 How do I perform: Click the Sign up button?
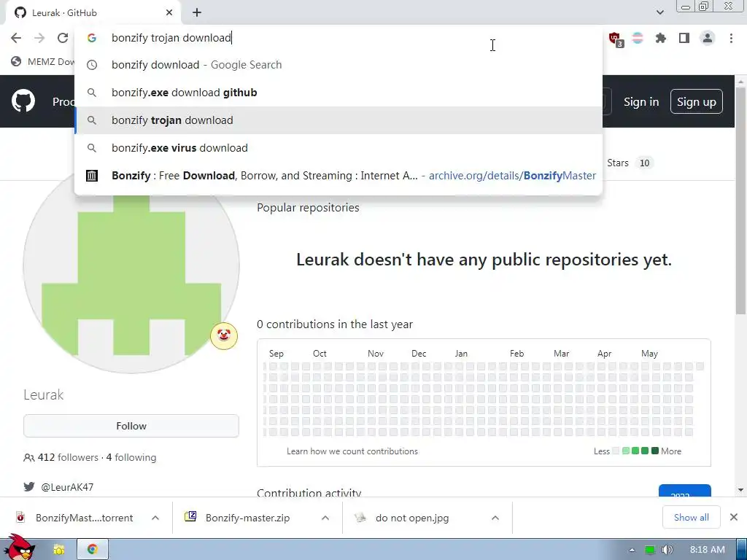696,101
